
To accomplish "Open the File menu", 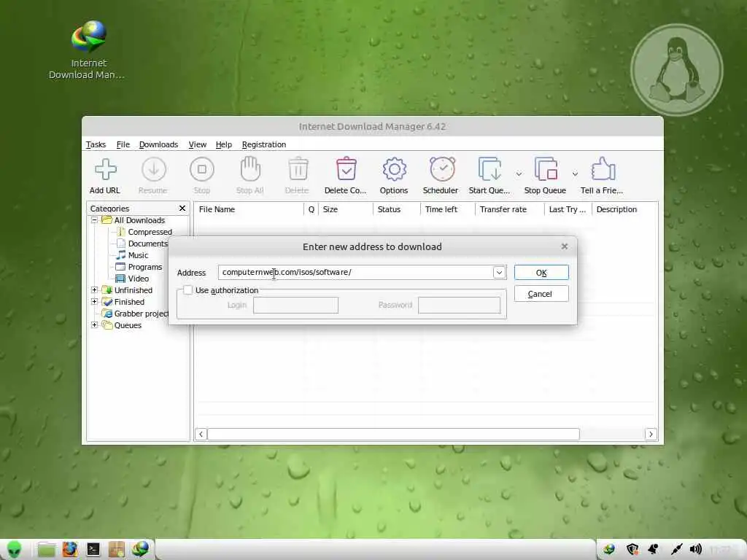I will coord(123,144).
